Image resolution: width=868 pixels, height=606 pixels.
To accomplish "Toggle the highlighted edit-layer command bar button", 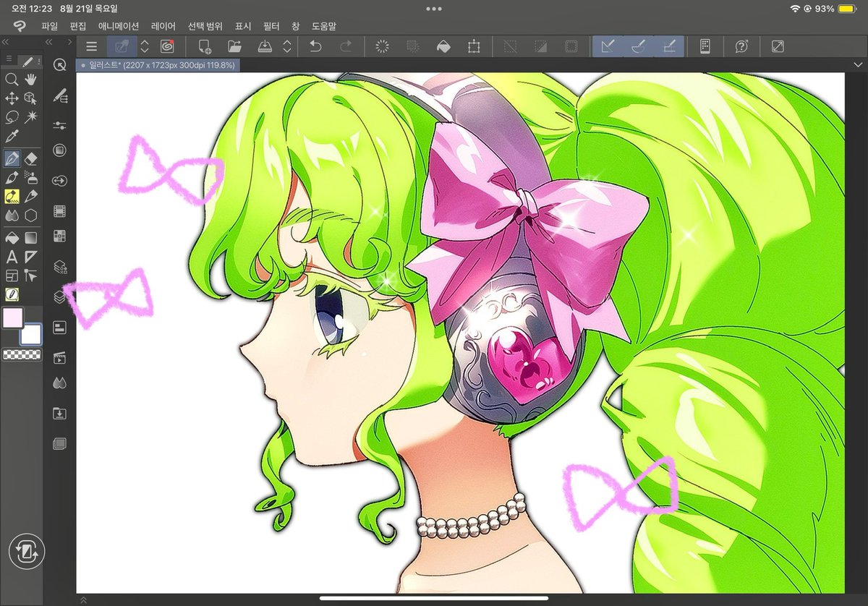I will [122, 46].
